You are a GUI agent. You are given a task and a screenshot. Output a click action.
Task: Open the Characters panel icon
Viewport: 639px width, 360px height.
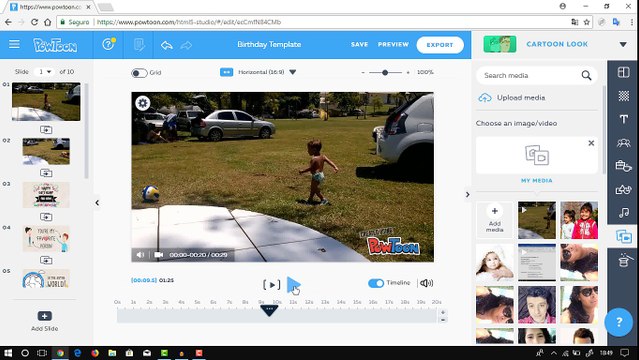[x=623, y=143]
